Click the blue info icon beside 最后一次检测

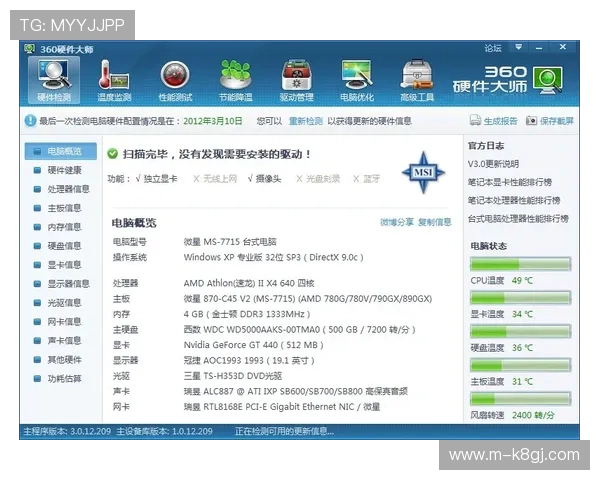point(30,121)
